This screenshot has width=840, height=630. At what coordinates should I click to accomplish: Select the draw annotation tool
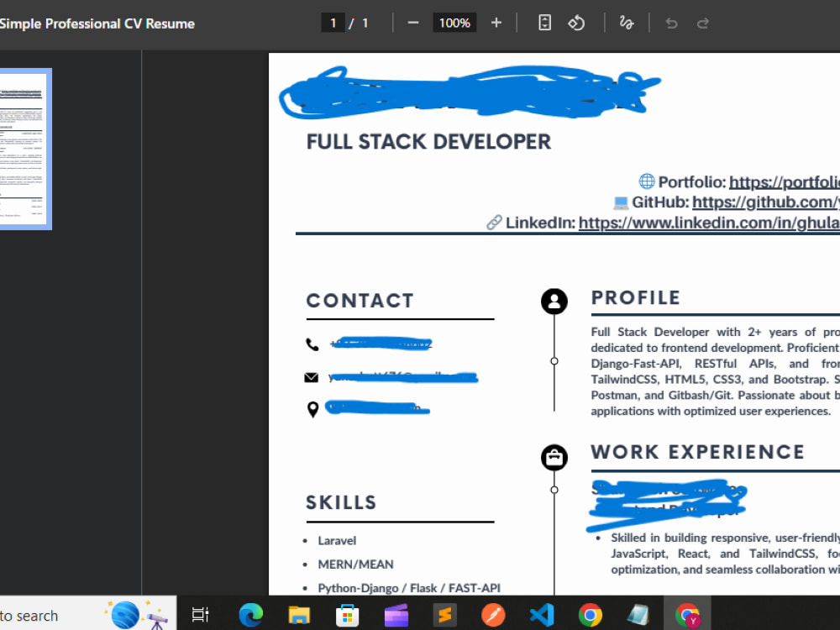pos(627,23)
